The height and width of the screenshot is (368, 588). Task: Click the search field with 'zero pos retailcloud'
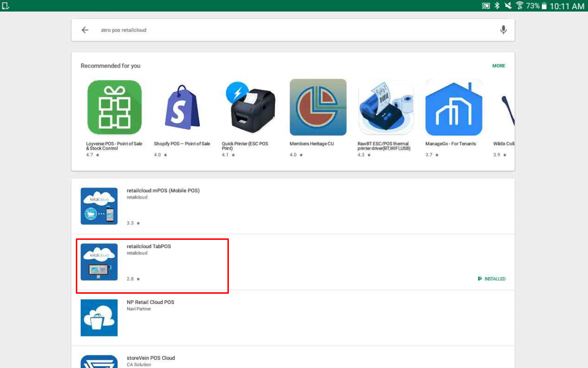click(x=293, y=30)
